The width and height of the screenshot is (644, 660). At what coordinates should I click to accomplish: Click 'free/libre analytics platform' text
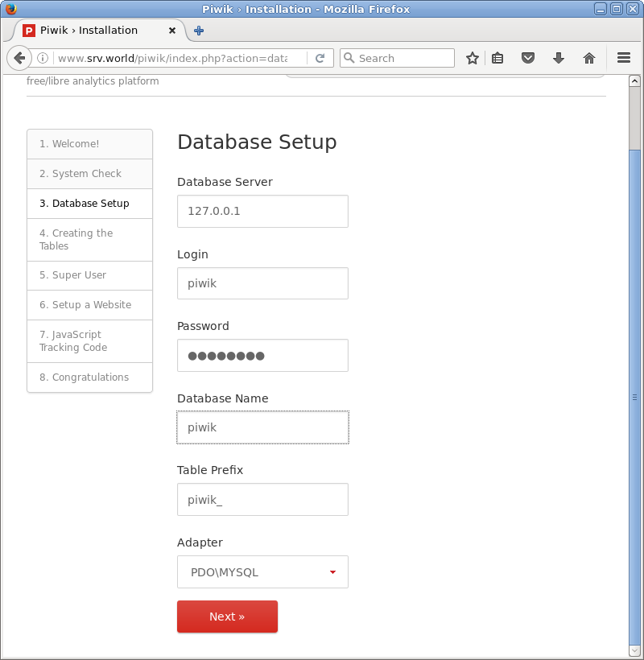[93, 80]
